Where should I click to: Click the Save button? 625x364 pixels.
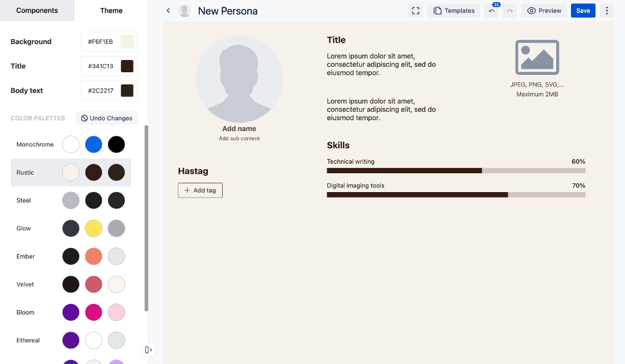coord(582,11)
